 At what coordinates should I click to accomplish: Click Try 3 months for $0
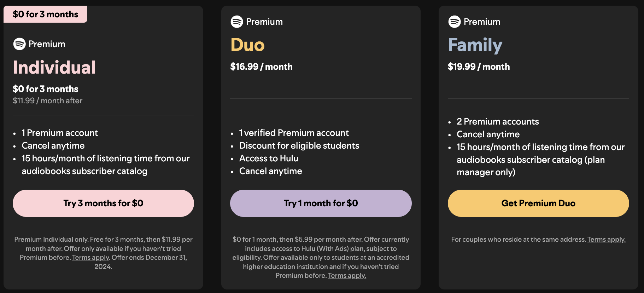tap(103, 203)
